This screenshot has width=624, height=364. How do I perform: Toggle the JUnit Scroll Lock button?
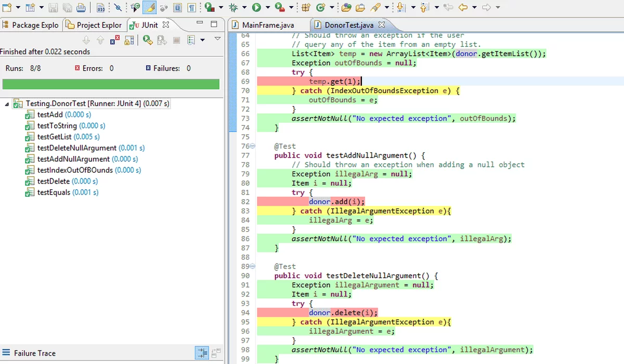[129, 40]
